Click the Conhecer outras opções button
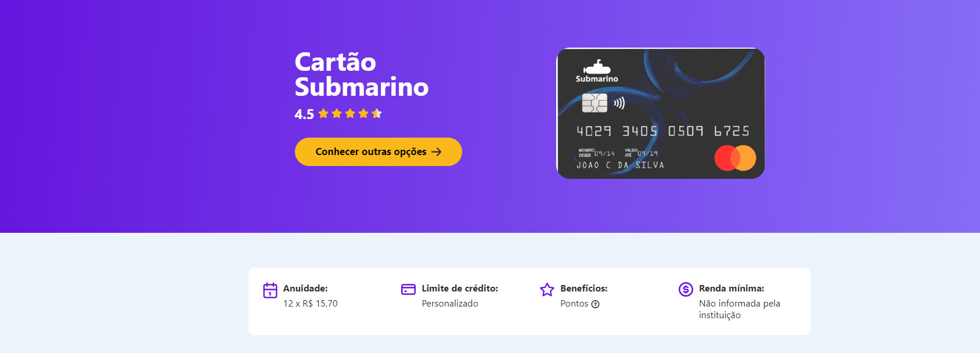The image size is (980, 353). tap(378, 152)
